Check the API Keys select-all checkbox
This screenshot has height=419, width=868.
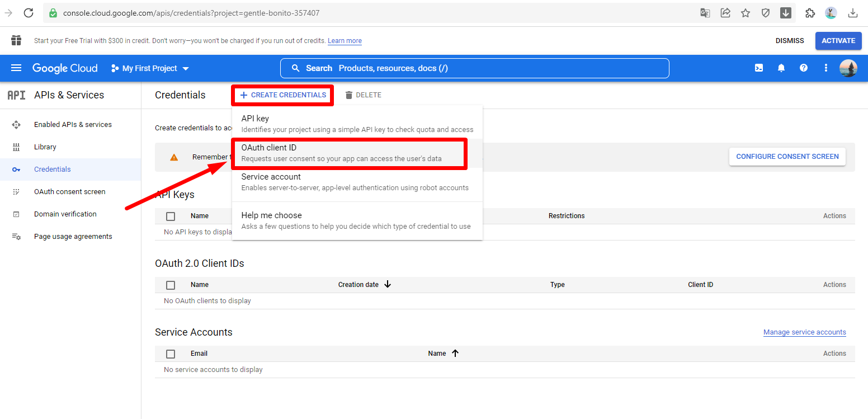pos(171,216)
